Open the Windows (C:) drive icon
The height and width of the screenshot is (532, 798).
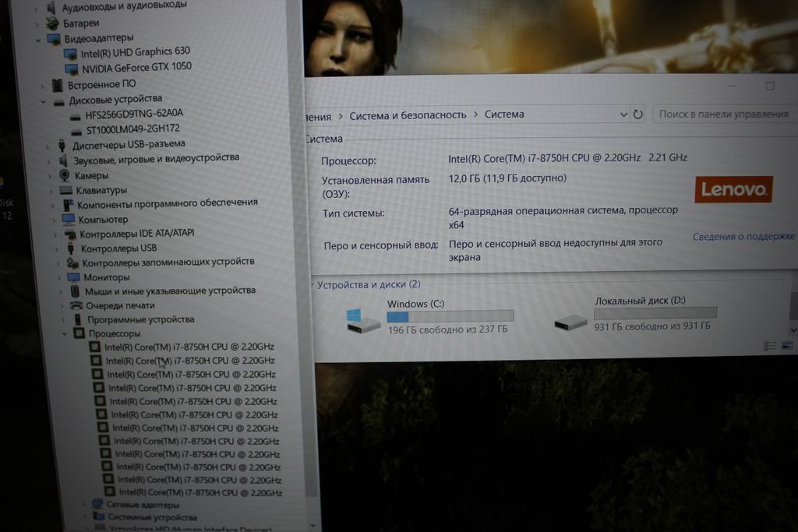[363, 320]
